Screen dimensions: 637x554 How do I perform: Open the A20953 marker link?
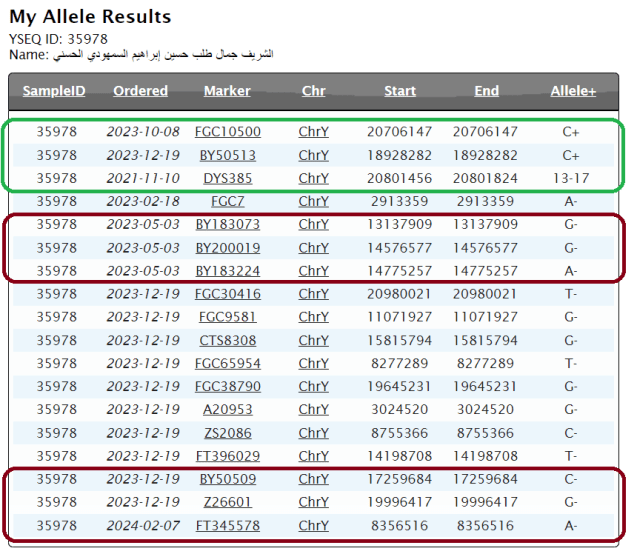pos(227,410)
